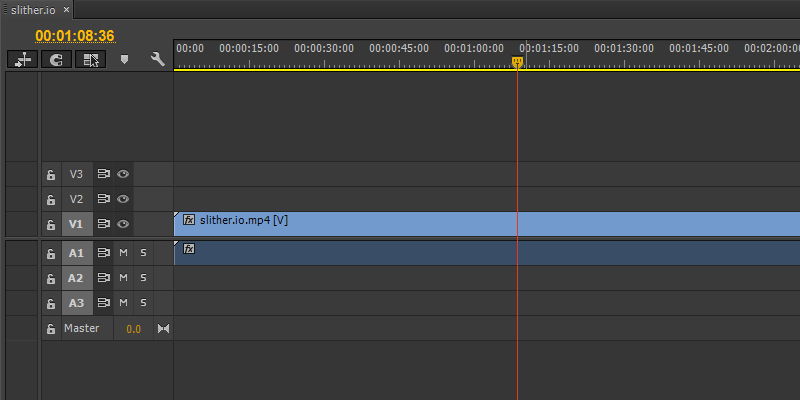Toggle the Linked Selection button

(x=91, y=60)
